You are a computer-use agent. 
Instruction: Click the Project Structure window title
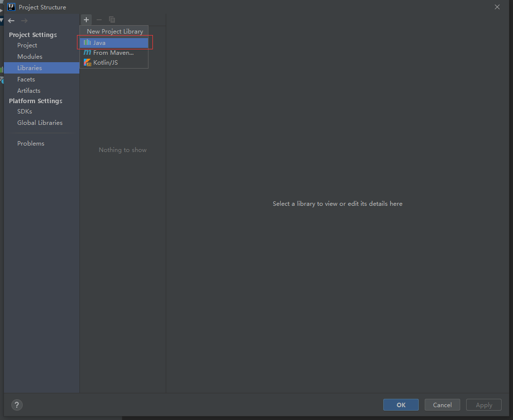coord(42,7)
